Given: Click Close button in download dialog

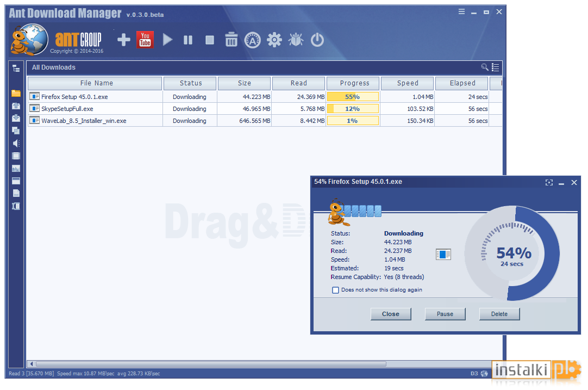Looking at the screenshot, I should tap(391, 314).
